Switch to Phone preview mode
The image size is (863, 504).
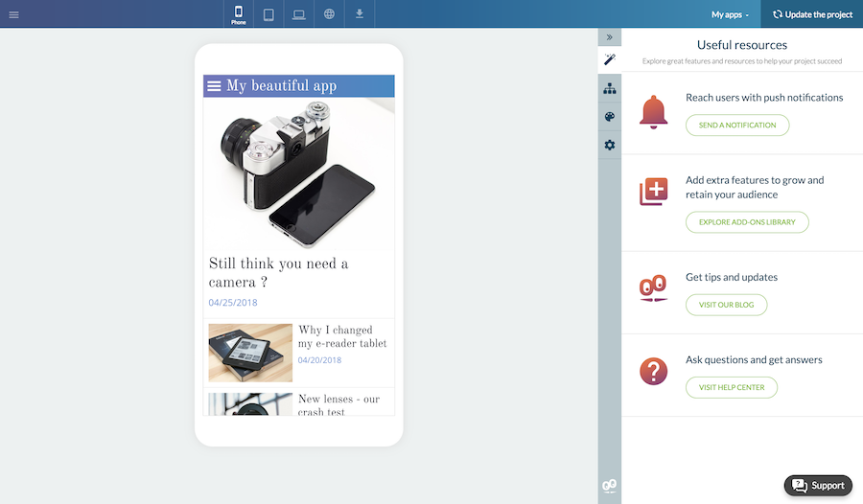point(239,14)
